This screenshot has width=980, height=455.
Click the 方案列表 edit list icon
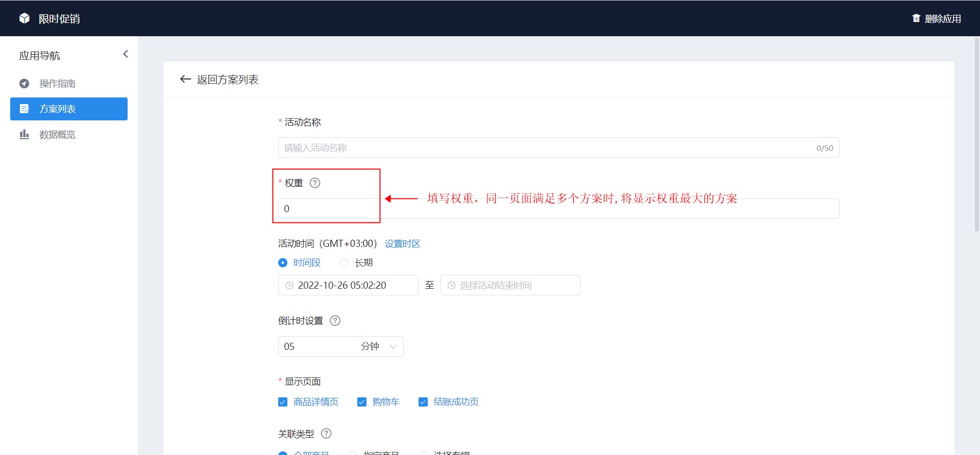coord(24,109)
